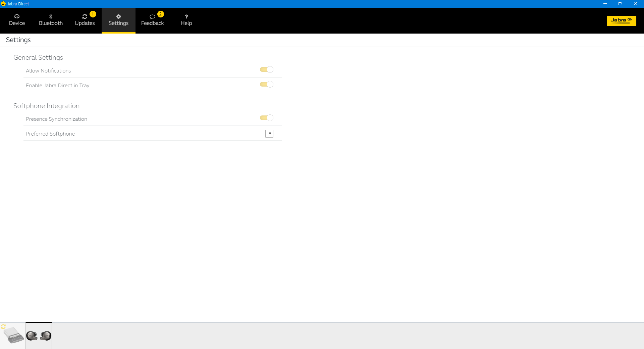Click the Feedback notification badge showing 2

(161, 14)
